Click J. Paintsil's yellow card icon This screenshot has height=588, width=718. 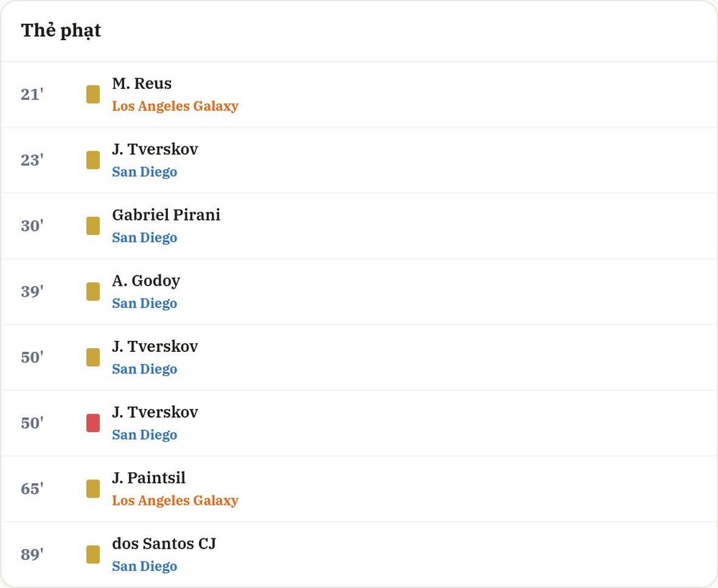(x=93, y=489)
